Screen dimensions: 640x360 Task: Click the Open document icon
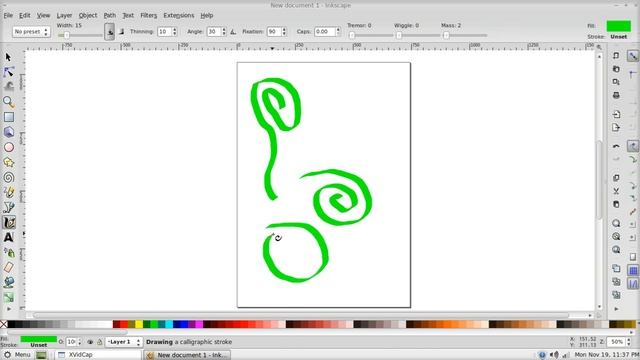[x=616, y=69]
